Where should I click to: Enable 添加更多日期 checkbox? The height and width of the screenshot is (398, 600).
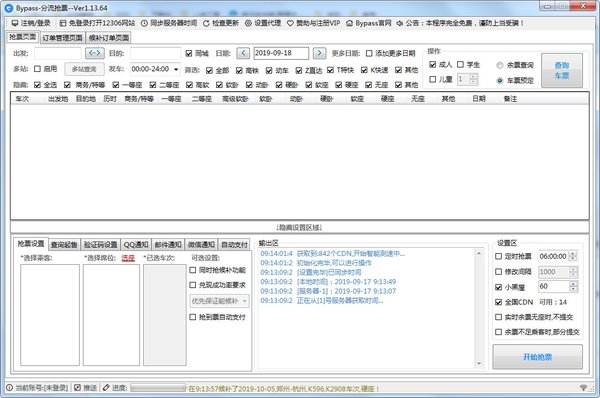(x=369, y=53)
